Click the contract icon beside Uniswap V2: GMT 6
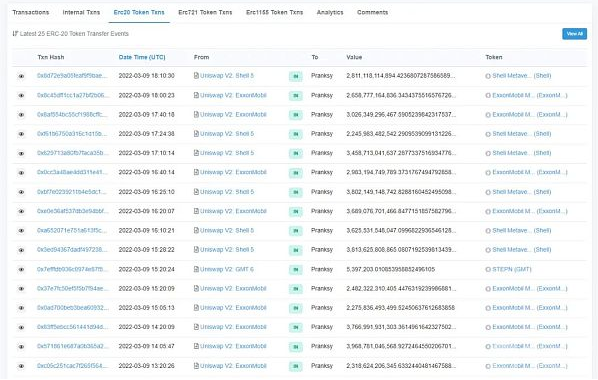Screen dimensions: 598x380 (x=196, y=269)
